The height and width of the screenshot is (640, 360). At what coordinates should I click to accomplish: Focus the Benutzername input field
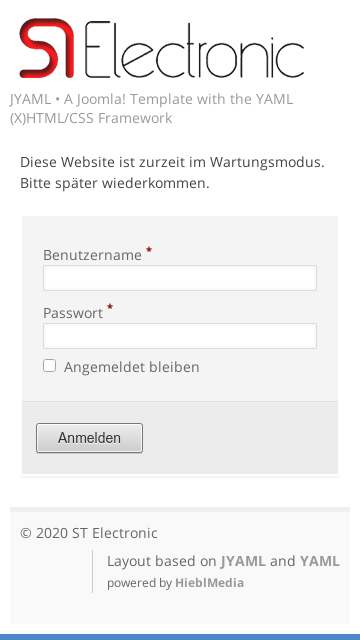pyautogui.click(x=180, y=278)
